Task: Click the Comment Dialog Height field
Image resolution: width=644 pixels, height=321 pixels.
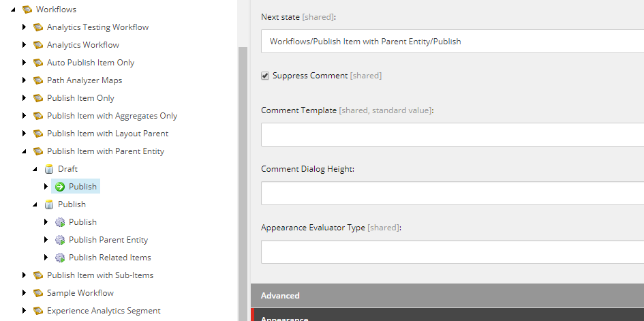Action: [x=453, y=194]
